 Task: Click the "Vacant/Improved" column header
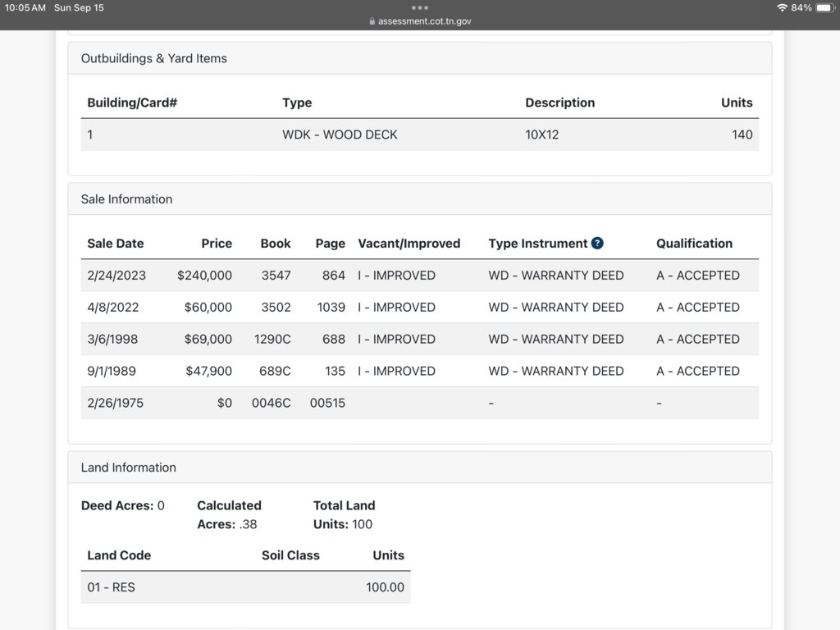coord(409,244)
